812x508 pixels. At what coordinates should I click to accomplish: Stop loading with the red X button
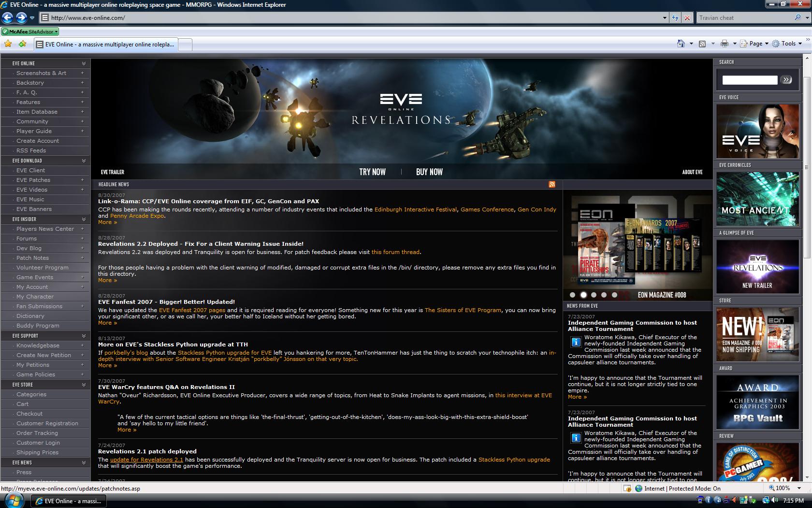point(687,18)
